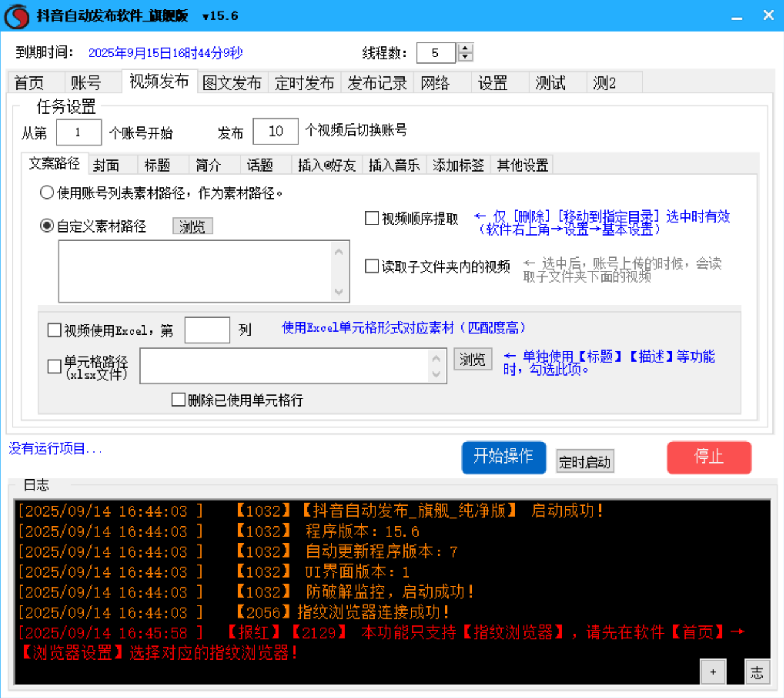
Task: Check the 删除已使用单元格行 option
Action: [x=178, y=399]
